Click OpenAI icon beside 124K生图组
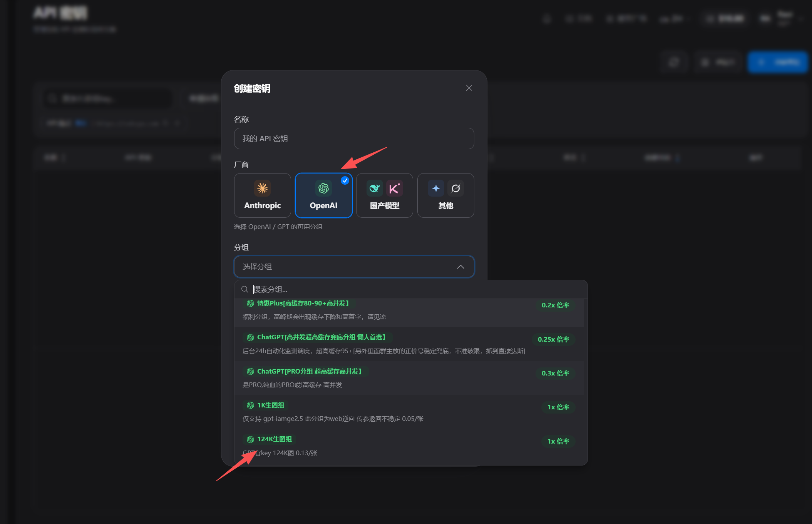Viewport: 812px width, 524px height. pos(250,439)
